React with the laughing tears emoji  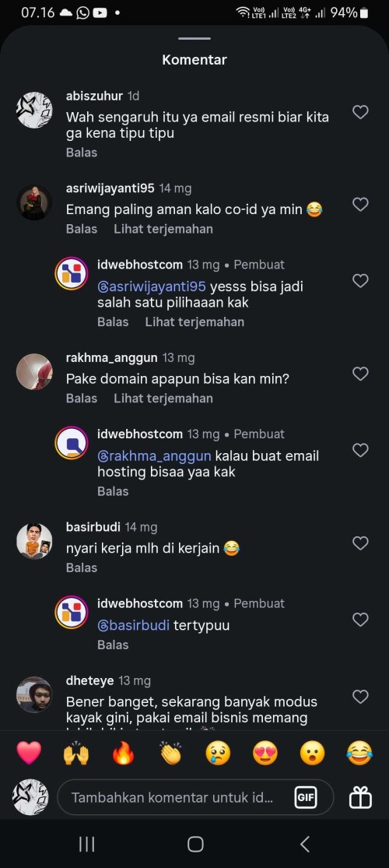tap(359, 754)
